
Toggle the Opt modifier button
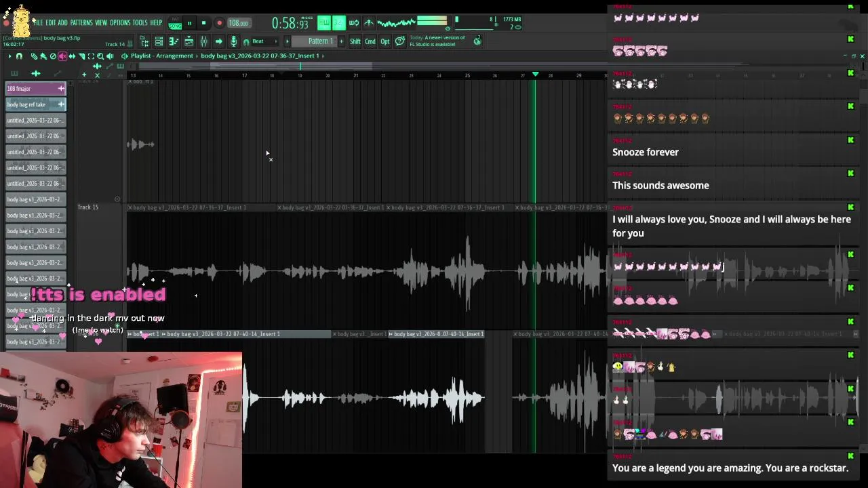click(385, 41)
